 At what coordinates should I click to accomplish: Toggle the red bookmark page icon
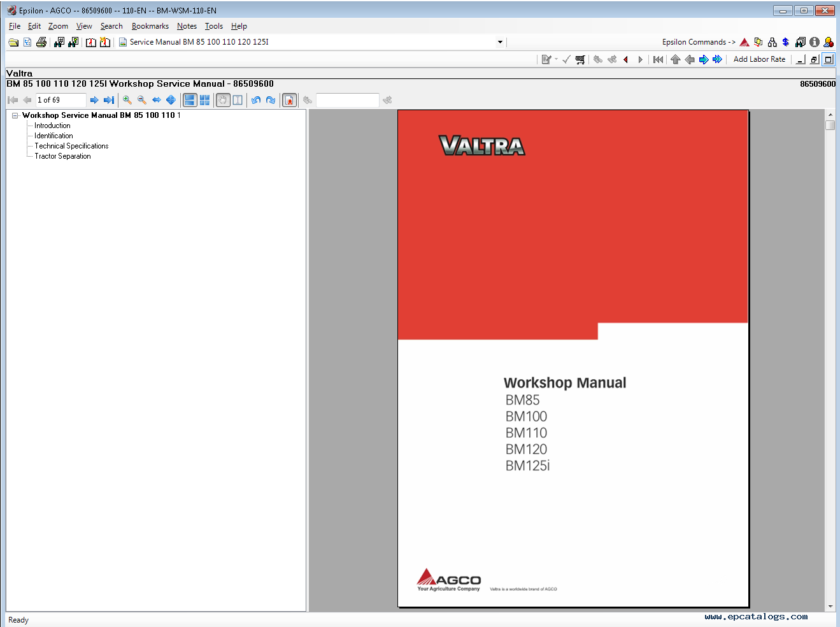(x=290, y=100)
